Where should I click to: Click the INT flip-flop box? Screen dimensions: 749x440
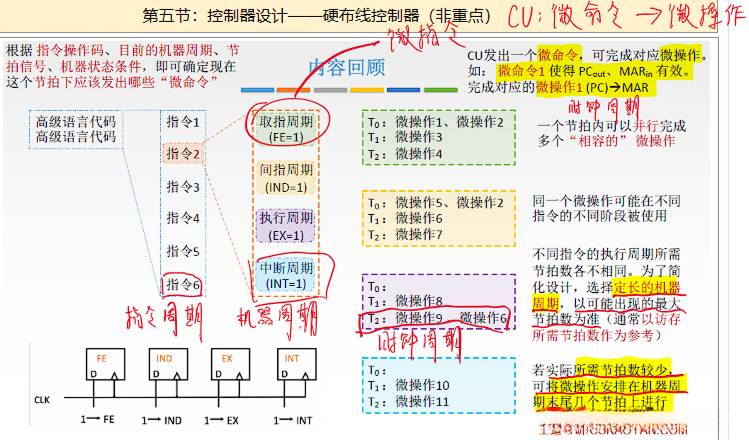[297, 364]
